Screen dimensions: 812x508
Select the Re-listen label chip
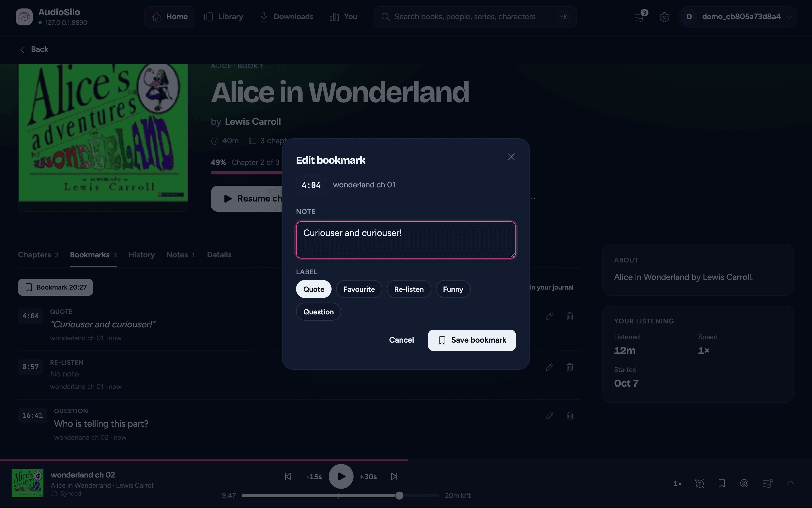[x=409, y=289]
